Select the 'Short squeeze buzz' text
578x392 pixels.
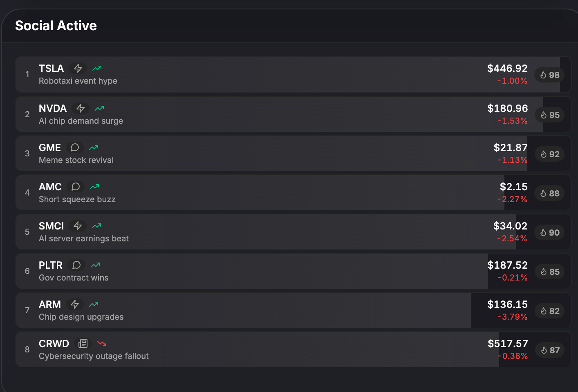[77, 199]
